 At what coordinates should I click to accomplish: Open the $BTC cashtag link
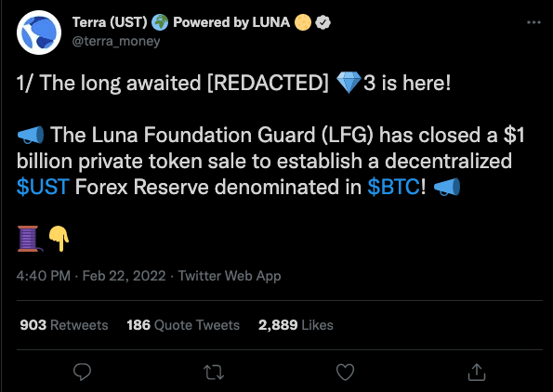click(x=393, y=187)
